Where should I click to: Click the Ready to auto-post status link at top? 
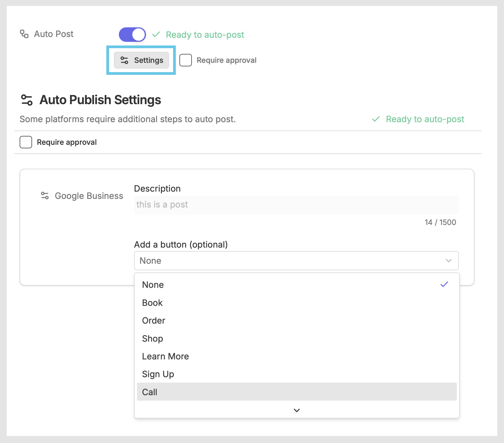(x=205, y=35)
